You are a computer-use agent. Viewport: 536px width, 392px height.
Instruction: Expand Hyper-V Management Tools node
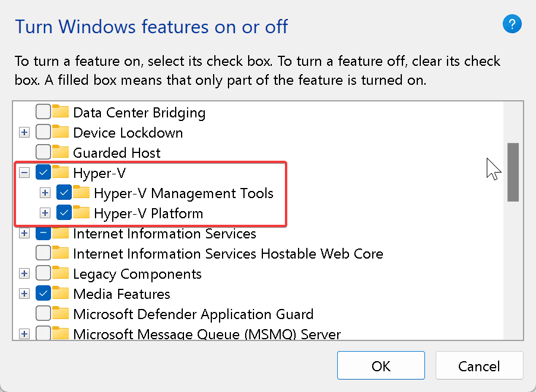[x=45, y=193]
